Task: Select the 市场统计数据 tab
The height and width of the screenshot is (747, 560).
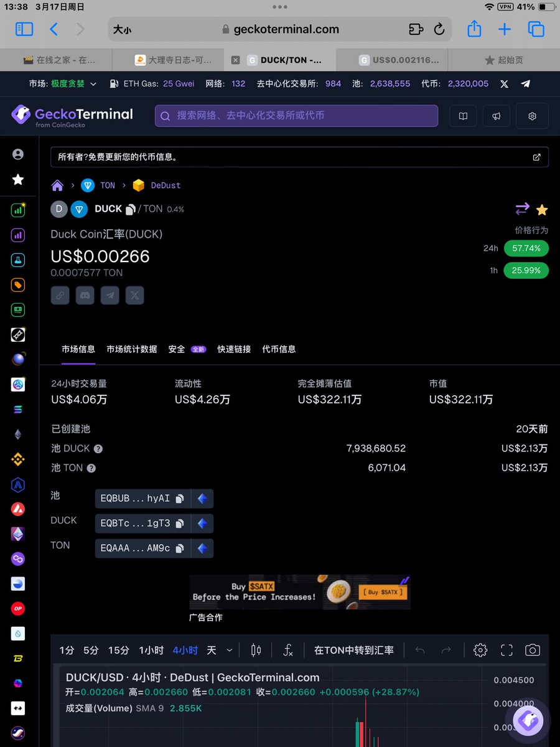Action: pos(132,349)
